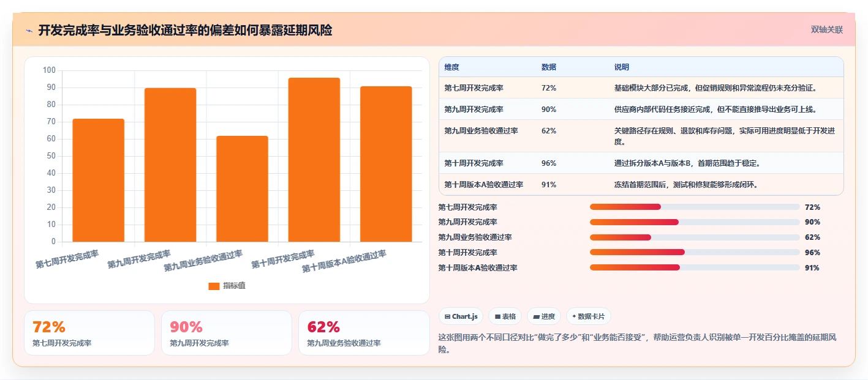Click the 72% data card
This screenshot has height=380, width=868.
pyautogui.click(x=89, y=333)
